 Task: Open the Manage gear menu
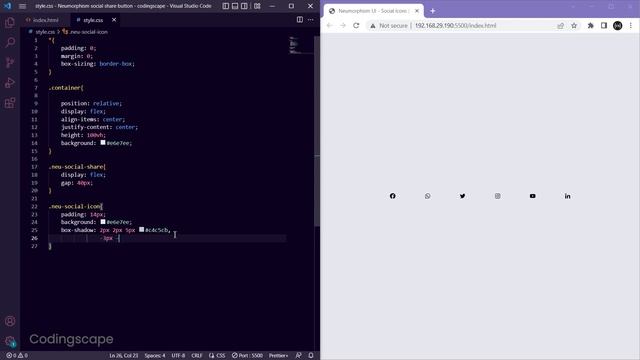(x=10, y=341)
